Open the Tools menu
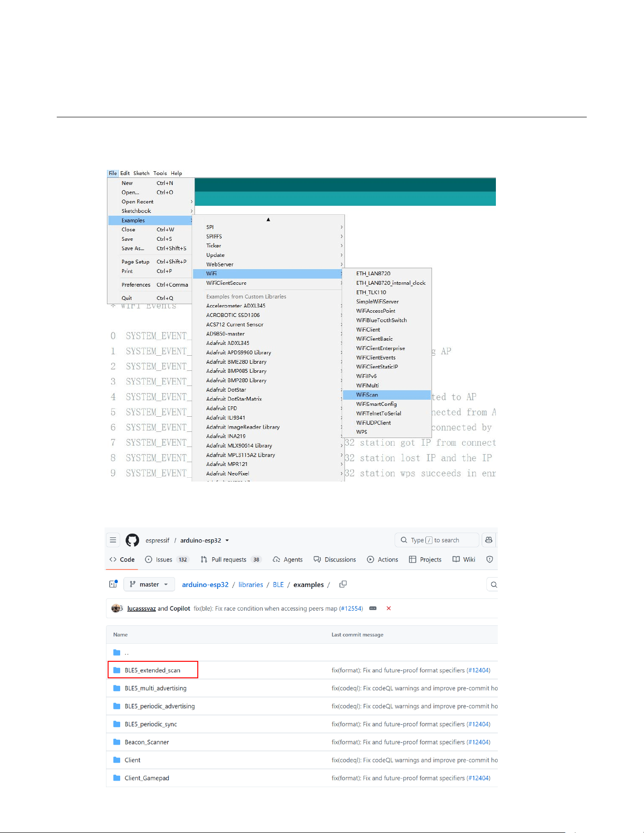Screen dimensions: 644x833 160,173
